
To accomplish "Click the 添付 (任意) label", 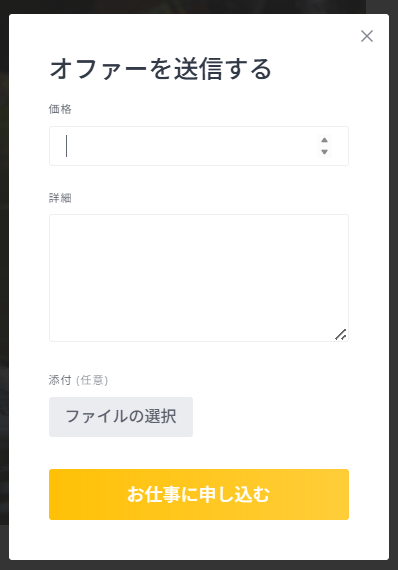I will (78, 380).
